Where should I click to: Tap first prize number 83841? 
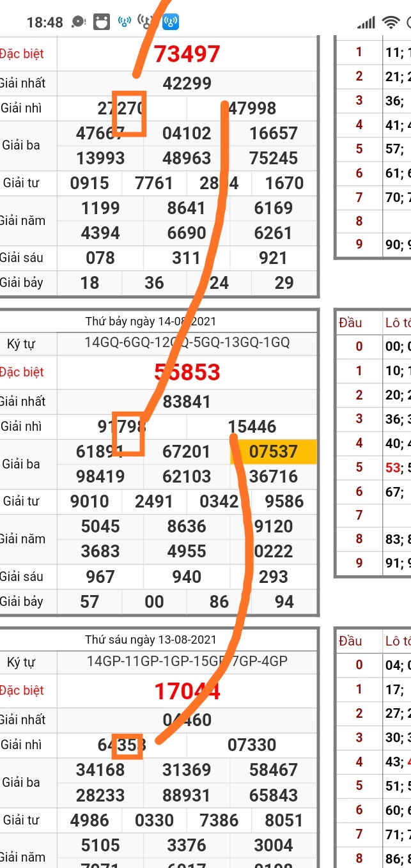point(187,402)
